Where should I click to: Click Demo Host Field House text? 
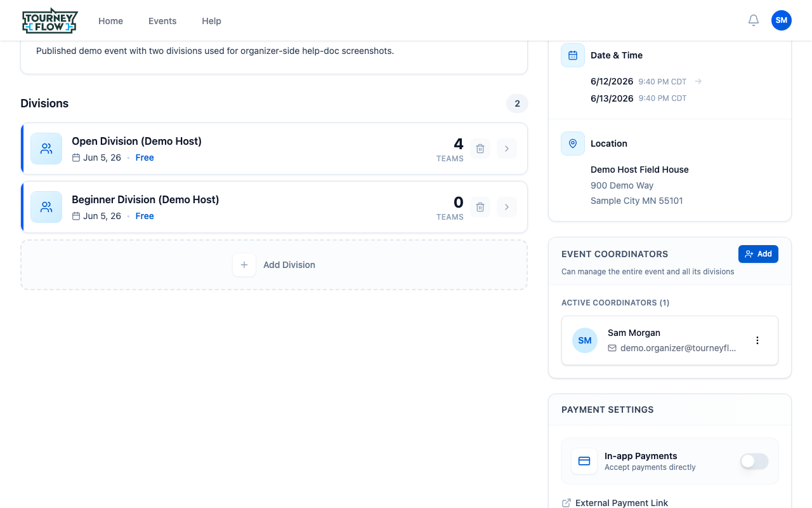(639, 170)
